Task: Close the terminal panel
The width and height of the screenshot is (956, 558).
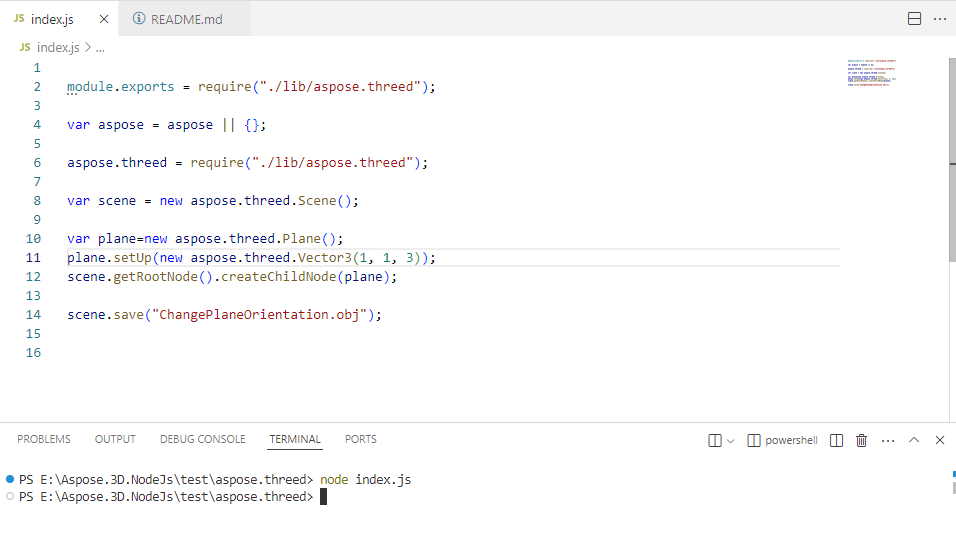Action: tap(940, 440)
